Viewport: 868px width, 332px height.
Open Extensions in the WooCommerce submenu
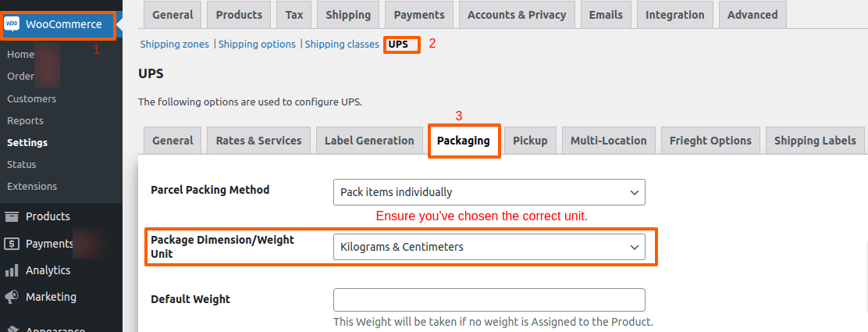[32, 187]
